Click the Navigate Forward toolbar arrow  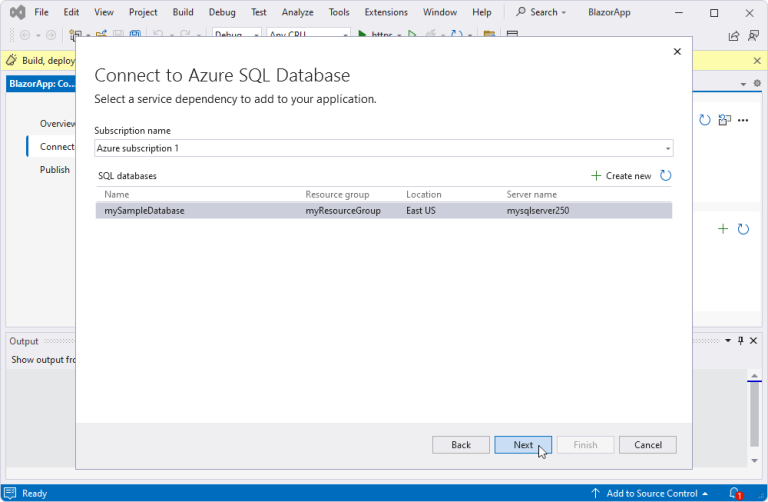51,35
